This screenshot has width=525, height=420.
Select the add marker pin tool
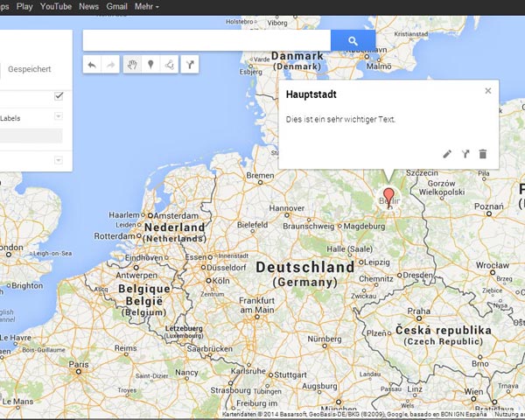(150, 64)
